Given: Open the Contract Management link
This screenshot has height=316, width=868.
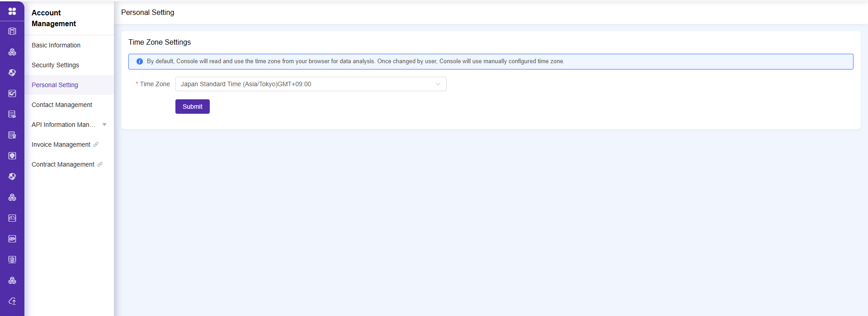Looking at the screenshot, I should click(x=63, y=164).
